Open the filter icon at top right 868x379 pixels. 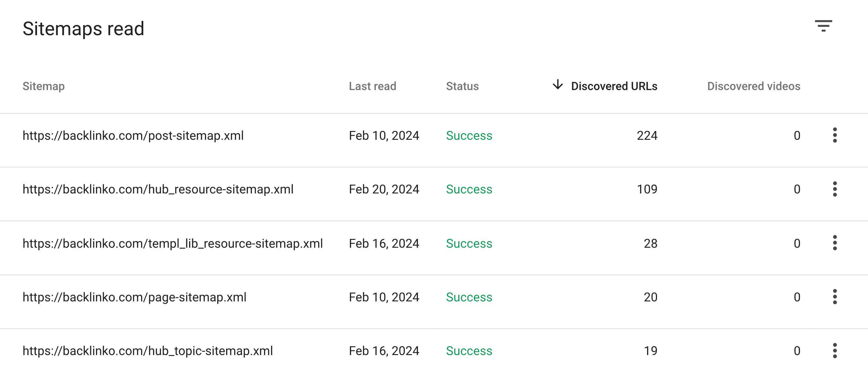[823, 26]
